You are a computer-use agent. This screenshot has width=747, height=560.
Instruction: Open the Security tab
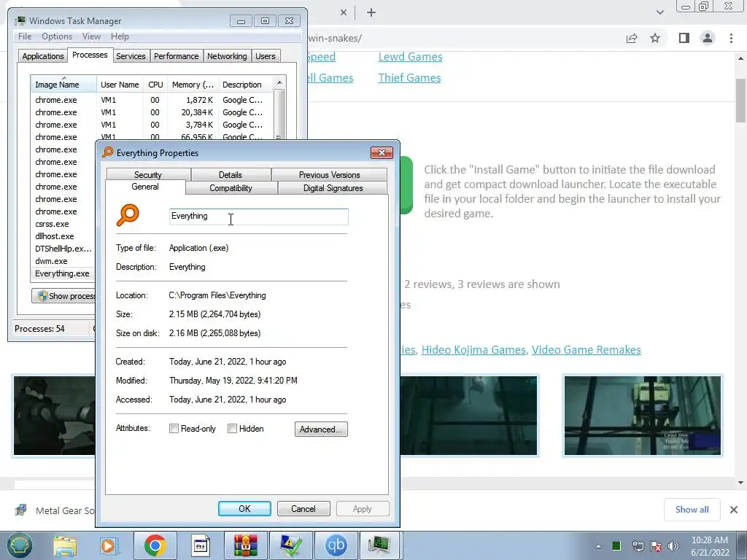tap(147, 175)
